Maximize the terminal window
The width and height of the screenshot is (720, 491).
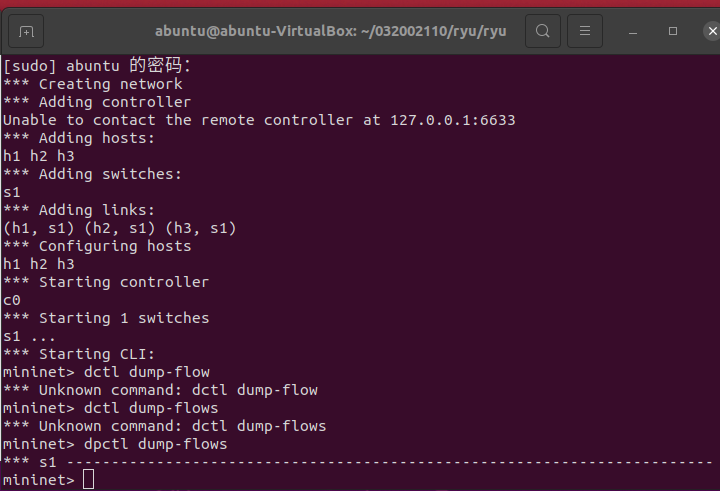pos(673,31)
